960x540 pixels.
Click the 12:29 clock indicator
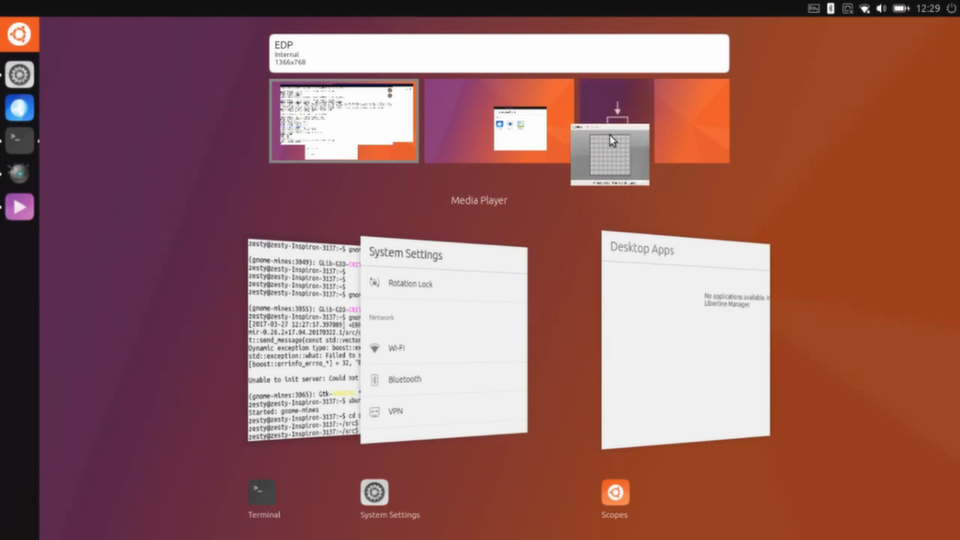pyautogui.click(x=929, y=8)
